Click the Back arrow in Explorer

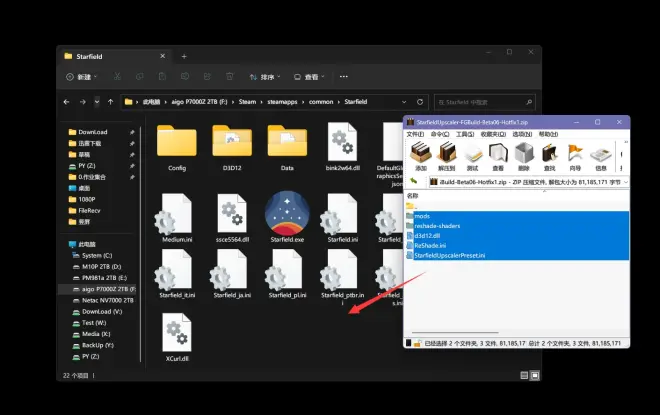[x=67, y=102]
